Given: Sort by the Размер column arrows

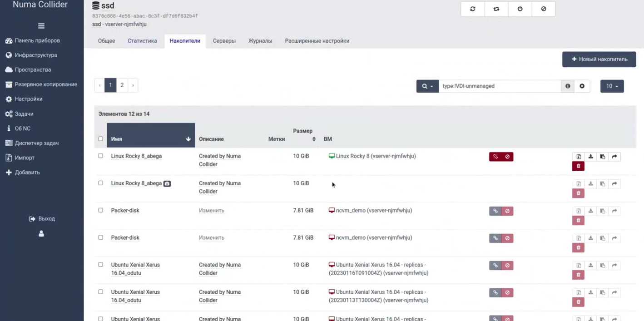Looking at the screenshot, I should pyautogui.click(x=314, y=139).
